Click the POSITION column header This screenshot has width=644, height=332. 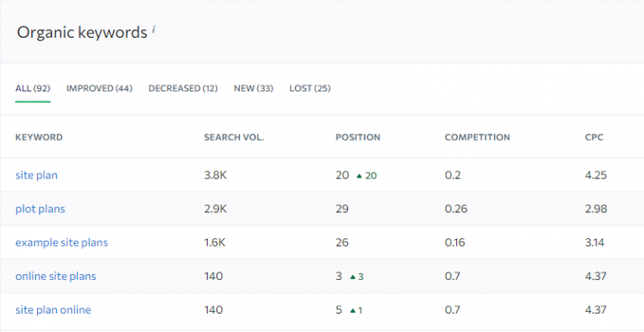coord(358,137)
